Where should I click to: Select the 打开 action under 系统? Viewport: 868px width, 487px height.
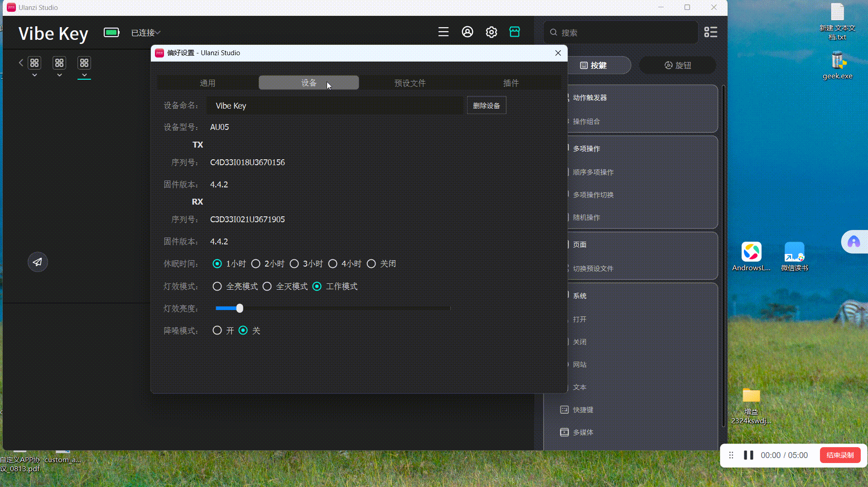(579, 319)
